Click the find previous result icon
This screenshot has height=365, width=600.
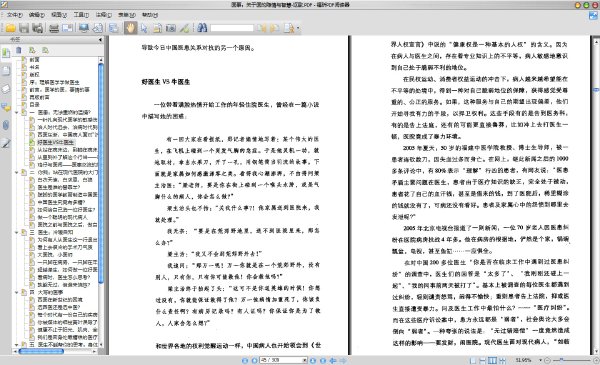coord(262,28)
